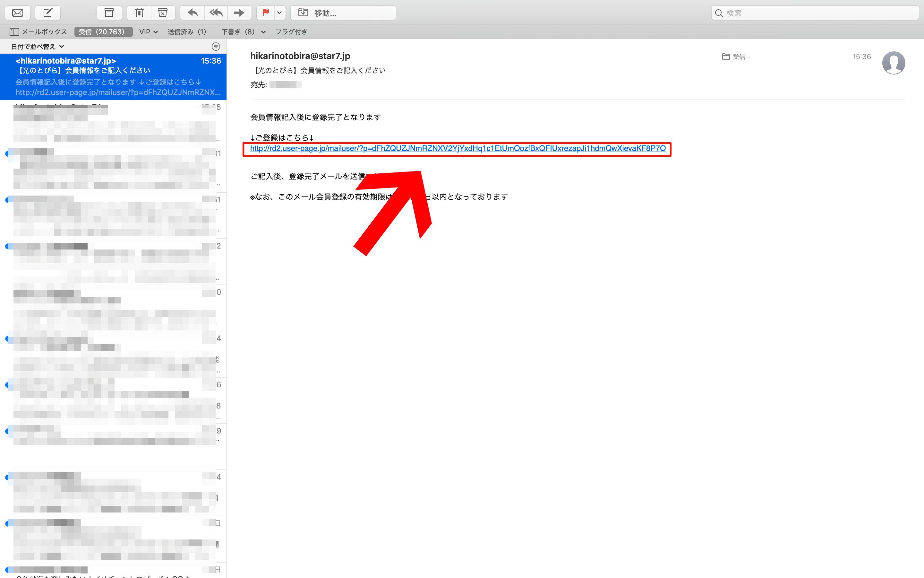Click the Get Mail envelope icon
Screen dimensions: 924x578
(x=18, y=13)
